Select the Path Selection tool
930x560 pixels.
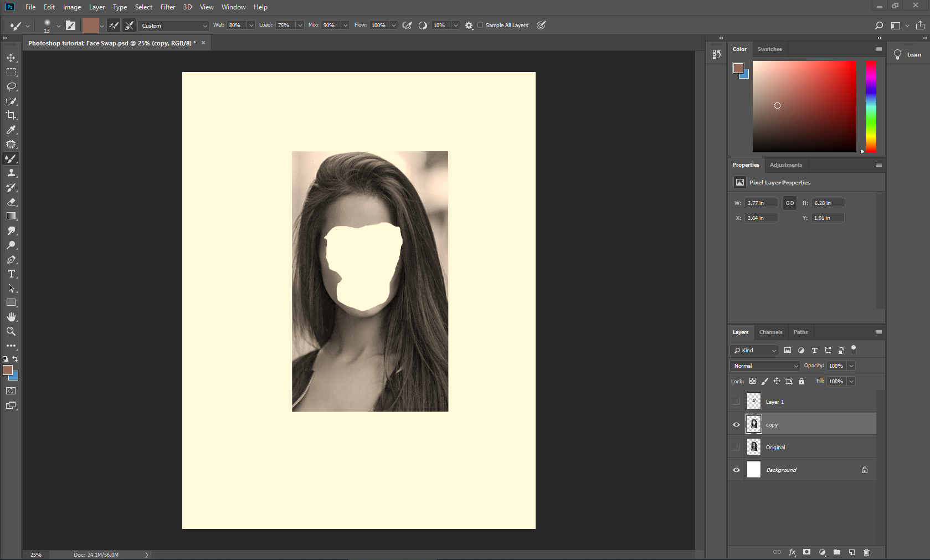pyautogui.click(x=11, y=288)
